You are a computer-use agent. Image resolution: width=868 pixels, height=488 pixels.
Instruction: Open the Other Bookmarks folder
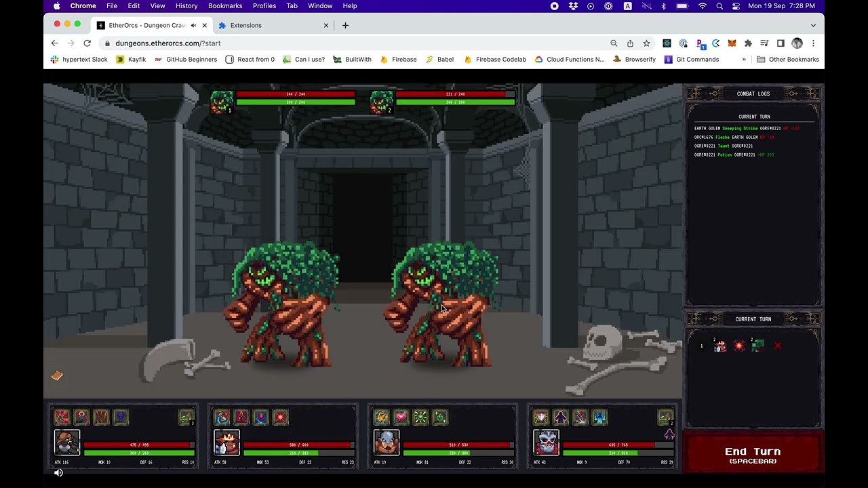pos(788,60)
